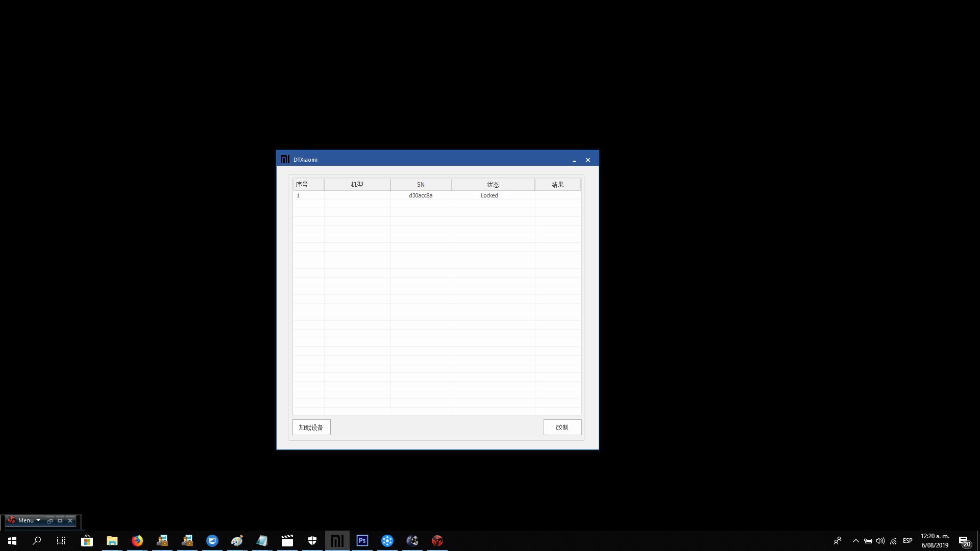The image size is (980, 551).
Task: Open File Explorer from taskbar
Action: [x=112, y=541]
